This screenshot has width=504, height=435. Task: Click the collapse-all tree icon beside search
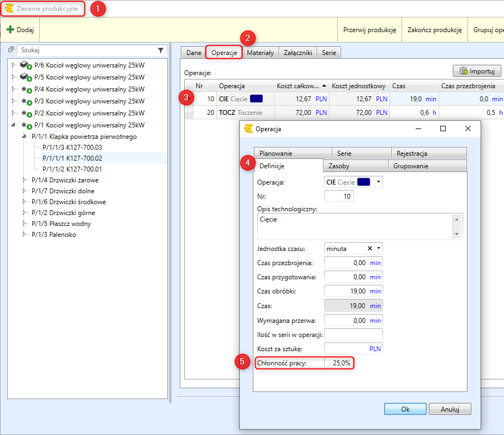11,50
